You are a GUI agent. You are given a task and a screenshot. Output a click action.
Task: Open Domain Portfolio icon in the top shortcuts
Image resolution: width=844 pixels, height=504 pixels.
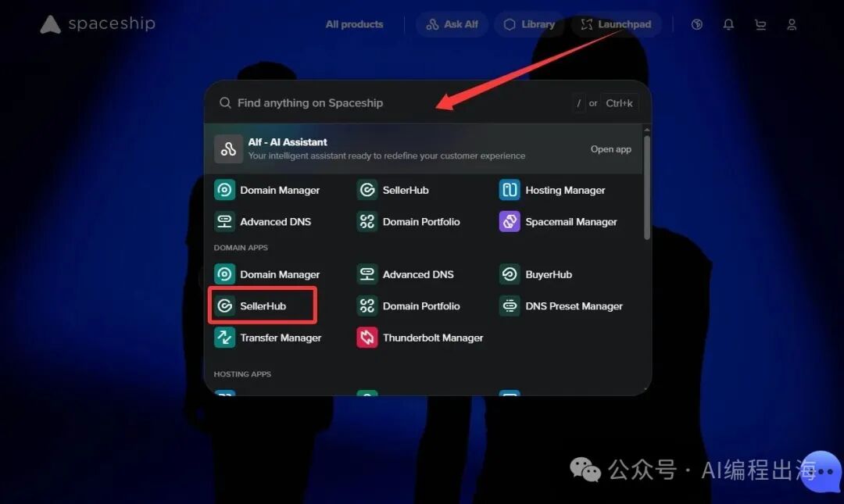point(367,221)
